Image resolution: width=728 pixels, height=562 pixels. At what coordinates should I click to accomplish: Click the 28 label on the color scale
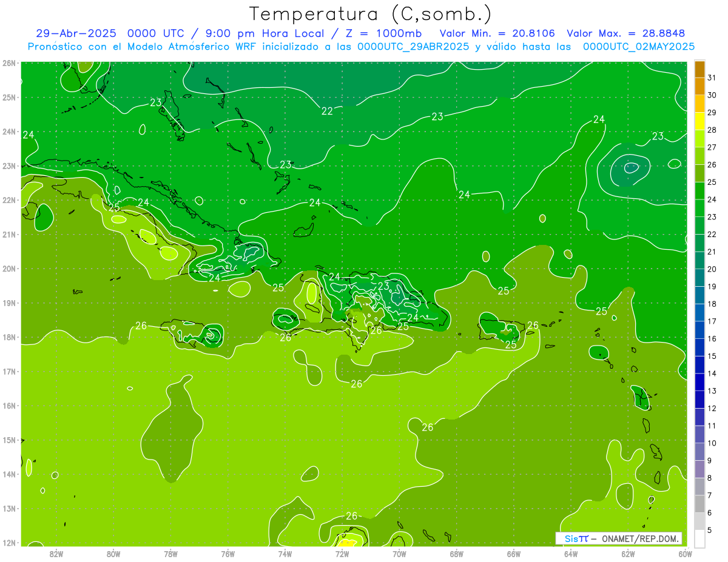[x=712, y=130]
